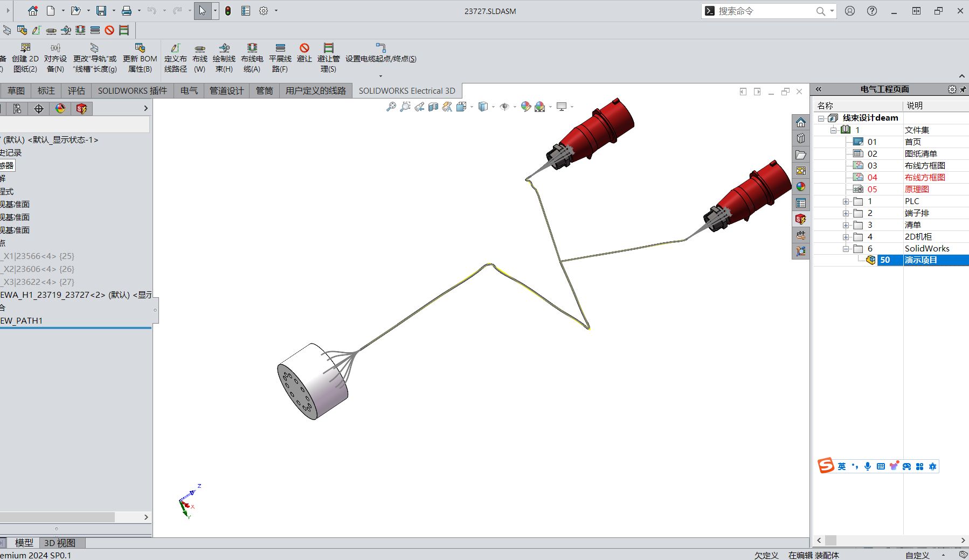Collapse the 线束设计deam project node
This screenshot has width=969, height=560.
coord(821,118)
